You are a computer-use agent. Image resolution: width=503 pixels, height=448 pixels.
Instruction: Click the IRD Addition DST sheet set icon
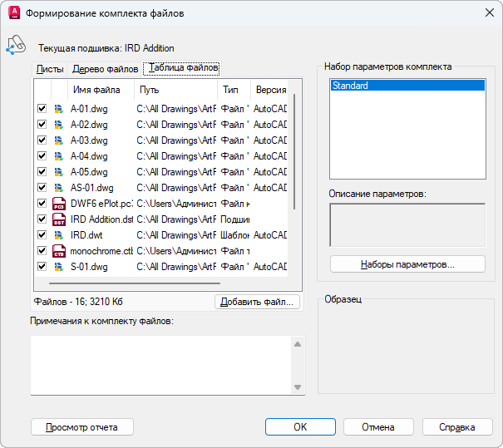58,219
